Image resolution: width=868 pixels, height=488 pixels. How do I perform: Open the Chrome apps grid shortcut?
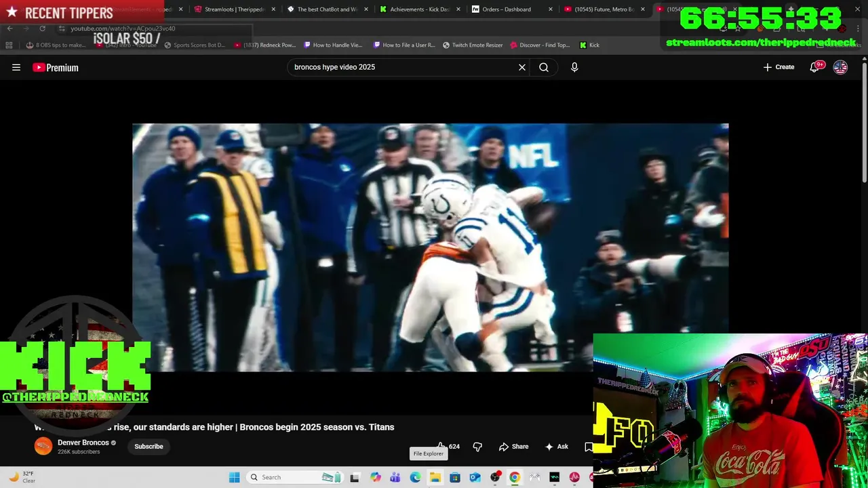(9, 45)
